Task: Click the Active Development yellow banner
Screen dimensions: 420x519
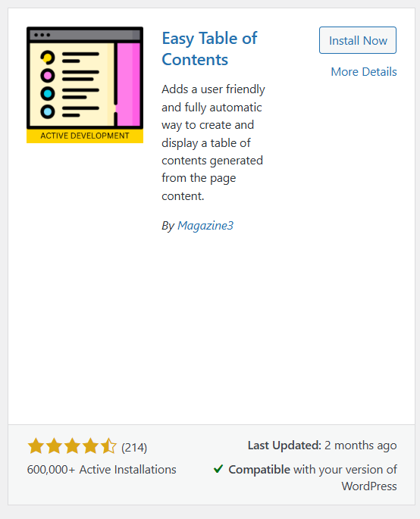Action: tap(85, 136)
